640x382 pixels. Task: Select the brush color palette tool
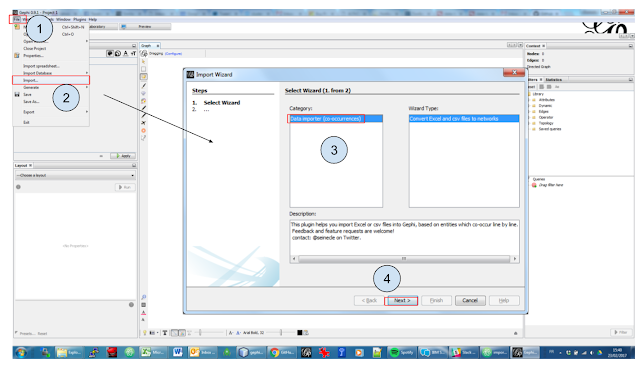point(144,100)
